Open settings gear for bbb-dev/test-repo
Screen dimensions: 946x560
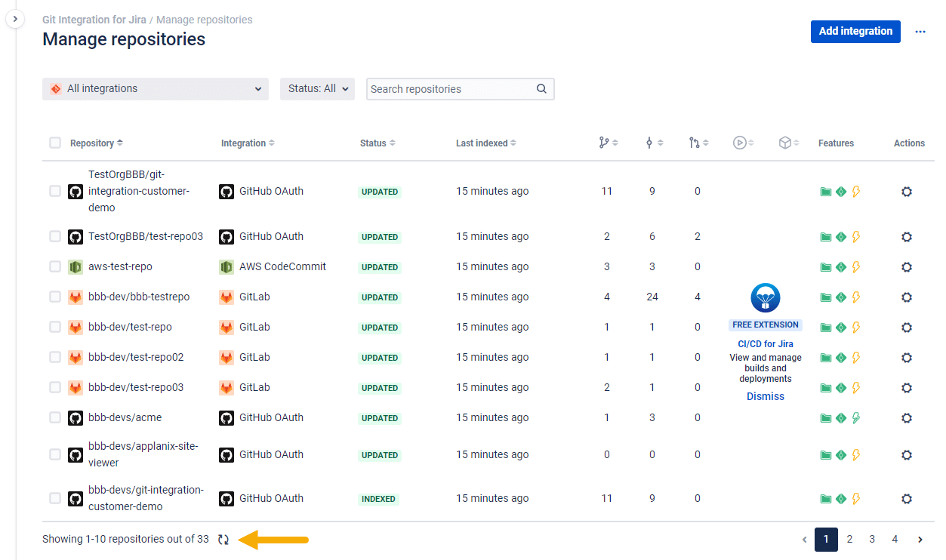coord(907,328)
